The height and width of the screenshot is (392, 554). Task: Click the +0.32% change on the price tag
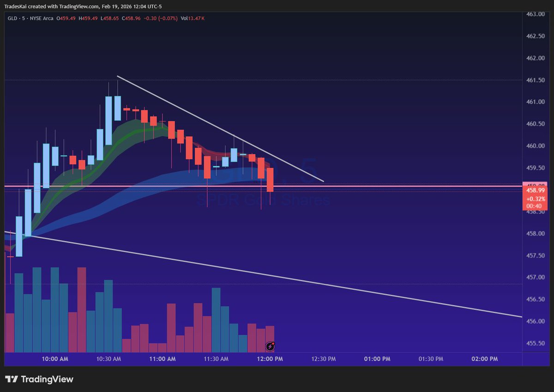(x=536, y=198)
